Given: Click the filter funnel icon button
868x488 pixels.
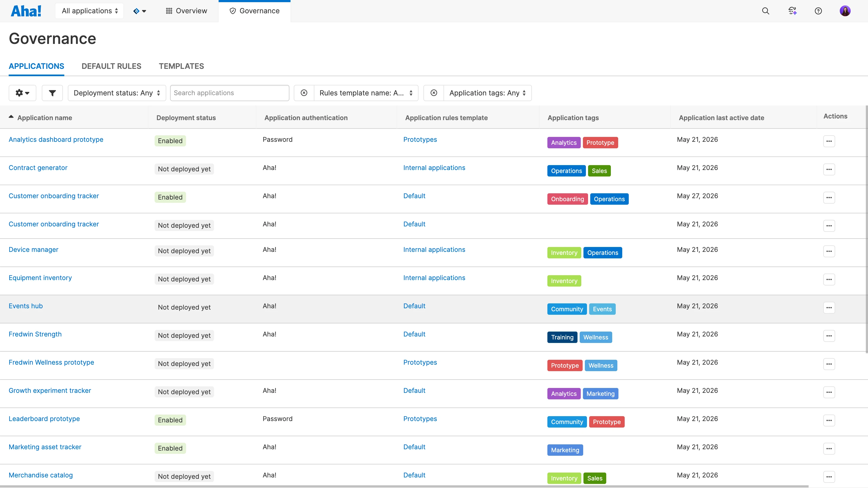Looking at the screenshot, I should (x=52, y=93).
